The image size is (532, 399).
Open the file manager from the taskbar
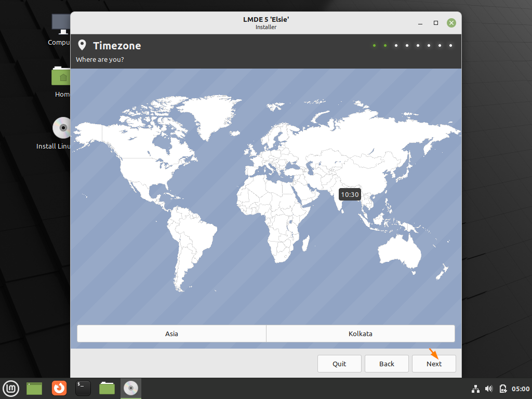tap(107, 388)
